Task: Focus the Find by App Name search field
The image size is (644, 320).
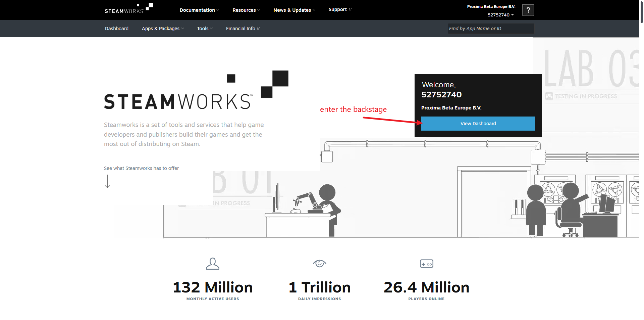Action: [490, 29]
